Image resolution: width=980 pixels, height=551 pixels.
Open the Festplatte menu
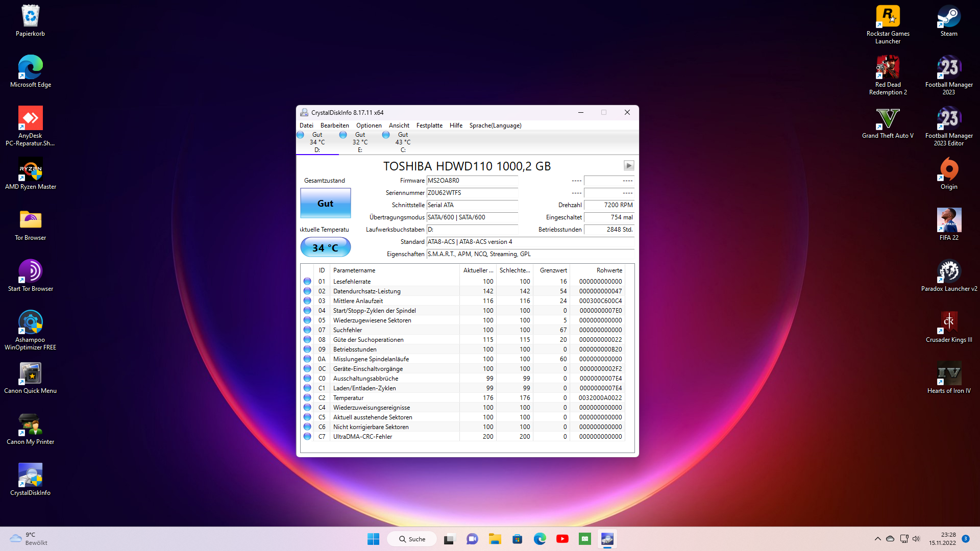click(x=429, y=125)
